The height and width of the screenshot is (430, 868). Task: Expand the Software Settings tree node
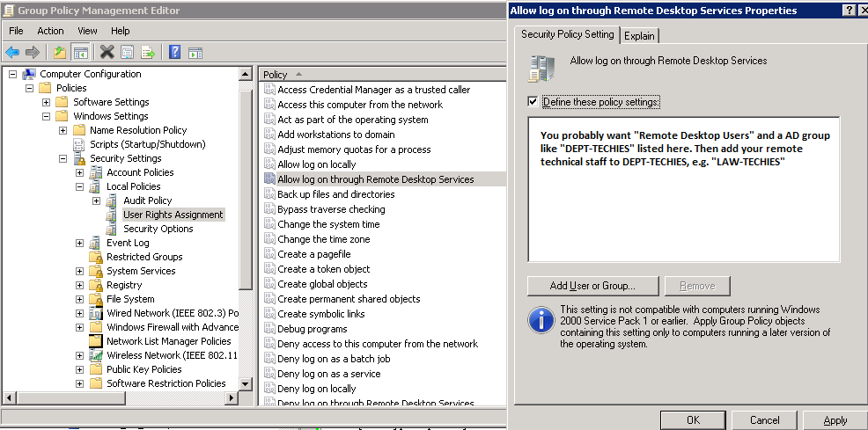(x=47, y=102)
